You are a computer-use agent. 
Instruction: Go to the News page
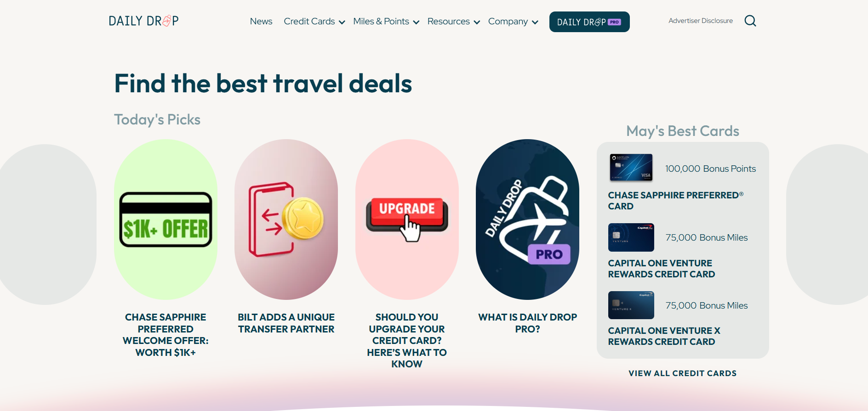click(261, 22)
